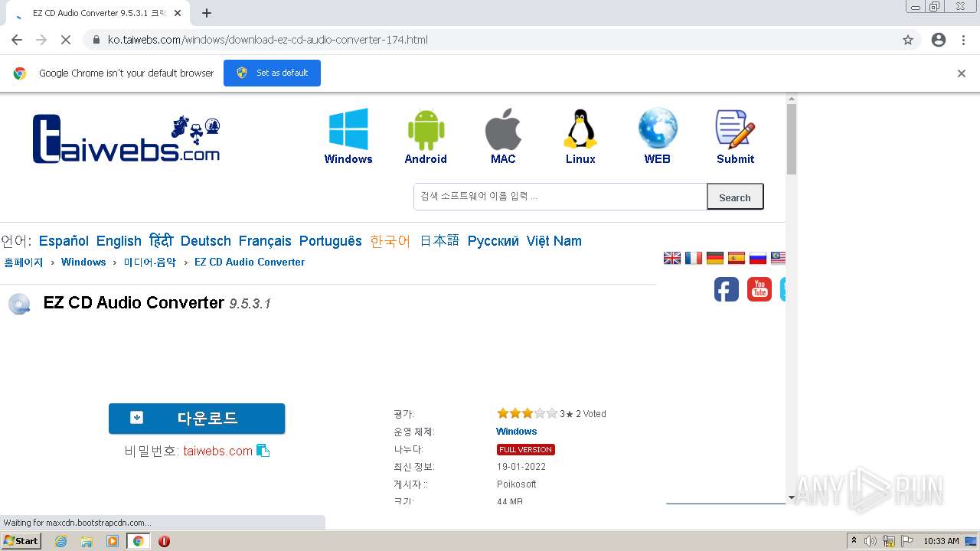This screenshot has width=980, height=551.
Task: Switch language to 한국어
Action: [x=390, y=241]
